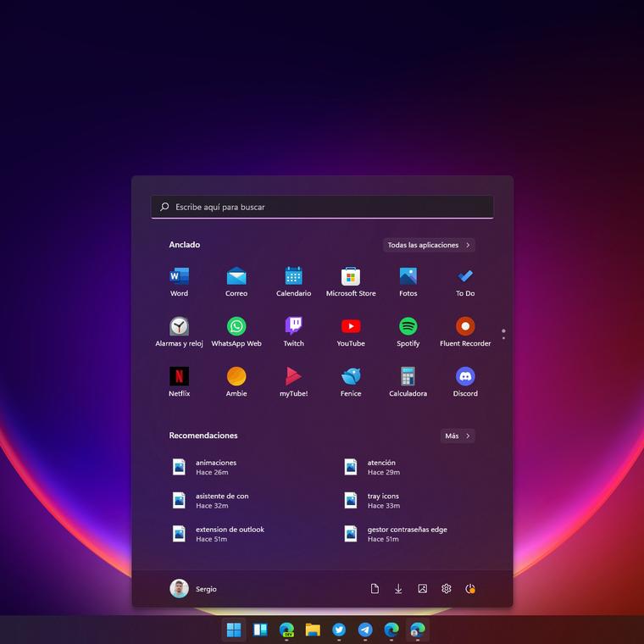Expand Todas las aplicaciones list
The image size is (644, 644).
(429, 245)
